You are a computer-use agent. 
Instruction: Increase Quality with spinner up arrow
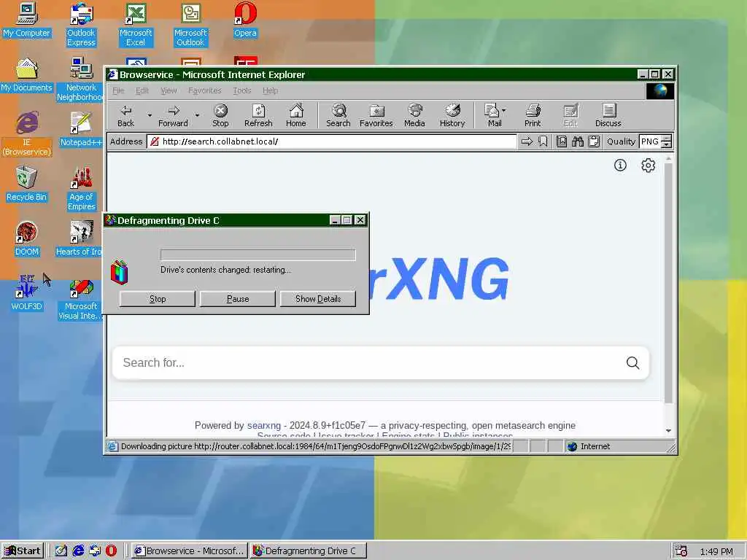coord(667,138)
